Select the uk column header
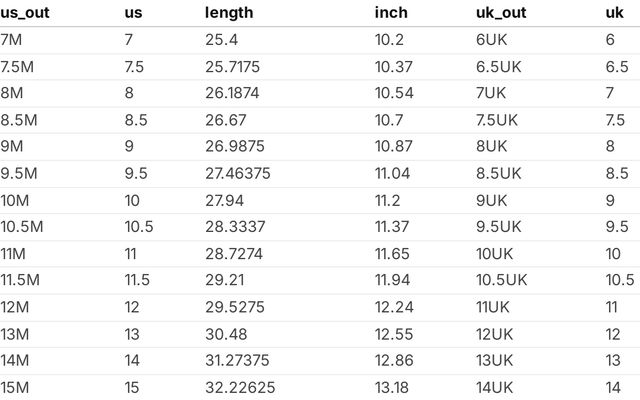 click(x=615, y=13)
